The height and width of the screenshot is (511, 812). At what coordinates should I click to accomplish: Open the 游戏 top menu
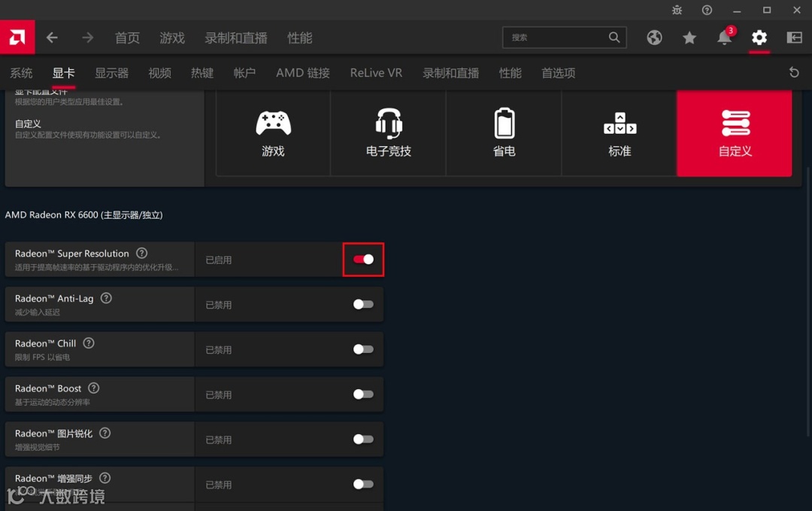pos(172,38)
